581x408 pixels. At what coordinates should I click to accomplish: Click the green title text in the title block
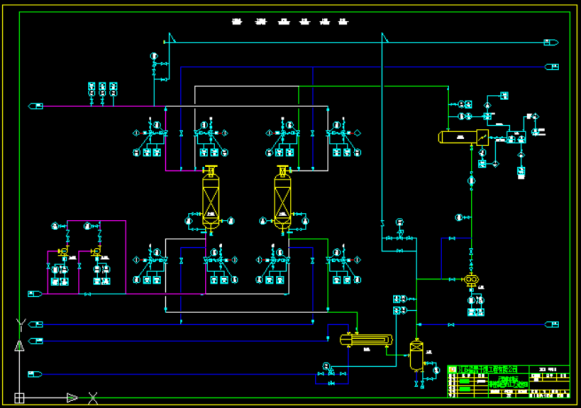point(509,381)
